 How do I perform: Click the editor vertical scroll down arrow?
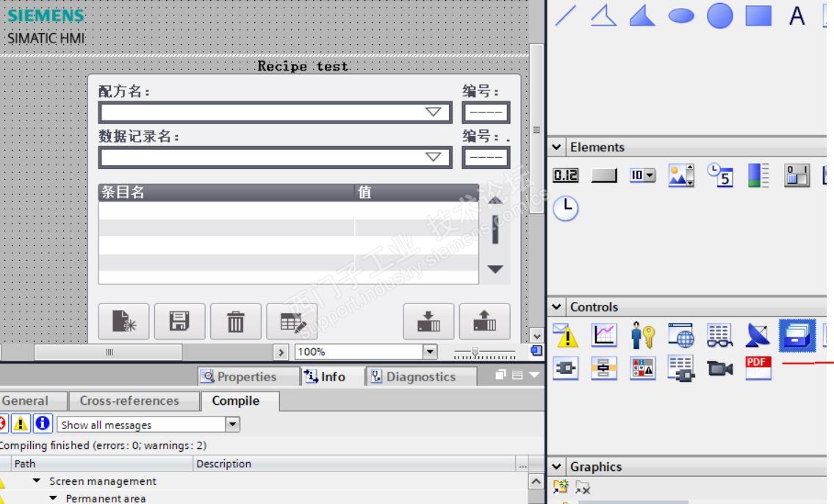coord(536,336)
